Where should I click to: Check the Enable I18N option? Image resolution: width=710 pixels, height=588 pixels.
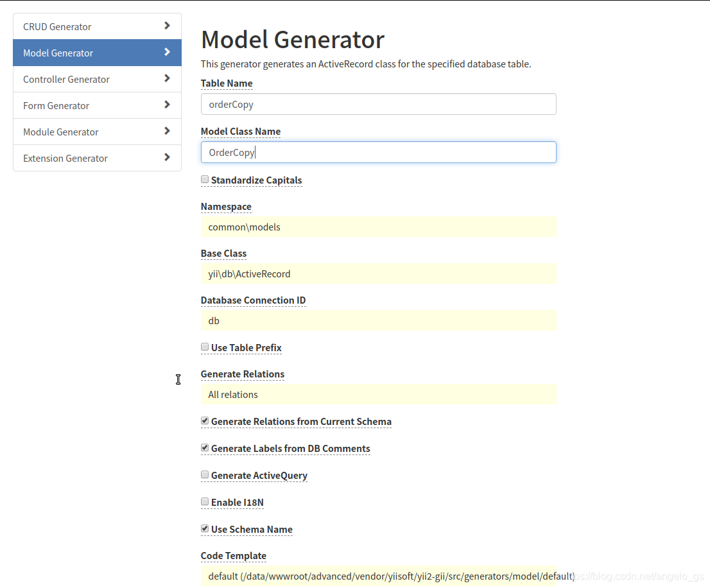point(205,502)
